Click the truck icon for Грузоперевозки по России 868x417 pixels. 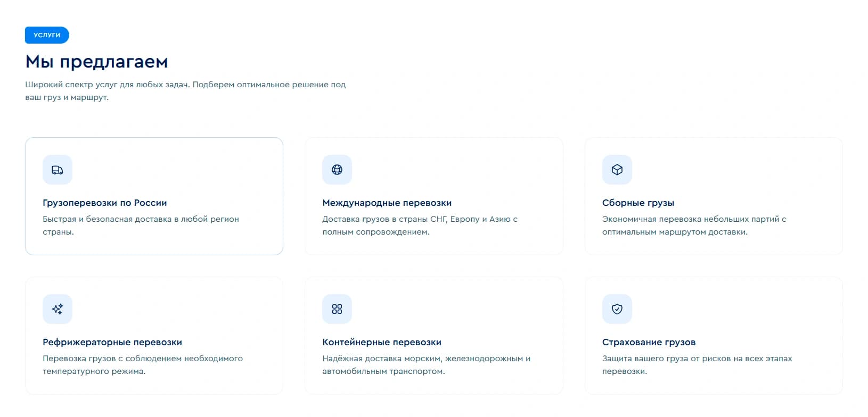click(x=58, y=170)
